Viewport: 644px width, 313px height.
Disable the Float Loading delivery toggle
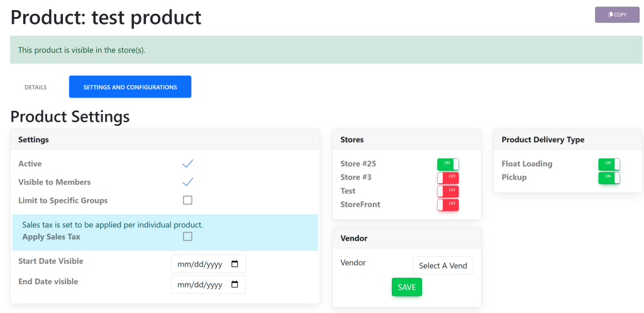click(x=609, y=164)
